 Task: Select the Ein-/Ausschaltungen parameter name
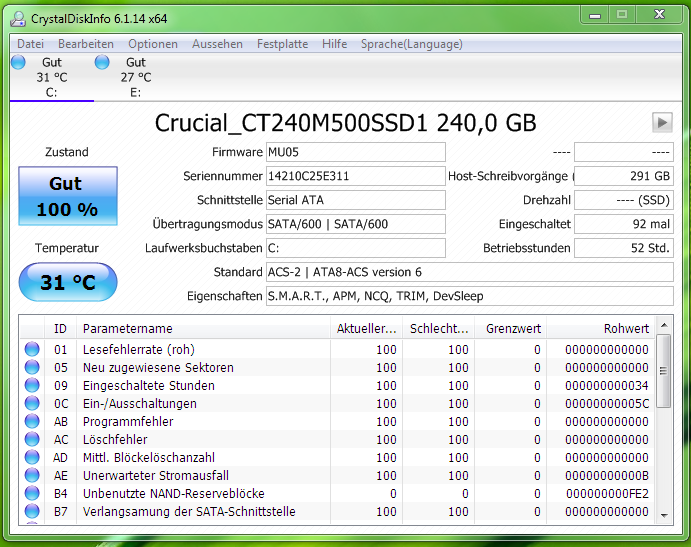140,404
